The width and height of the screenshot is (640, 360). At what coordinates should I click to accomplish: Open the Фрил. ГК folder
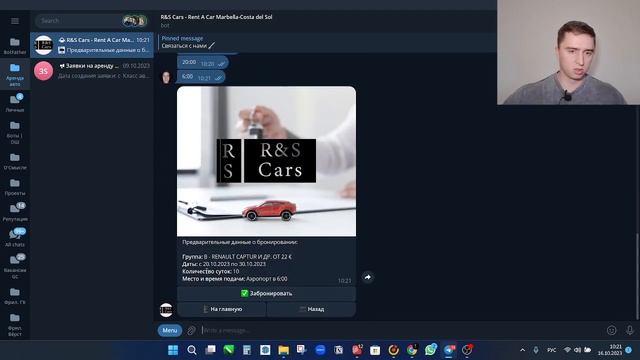15,296
